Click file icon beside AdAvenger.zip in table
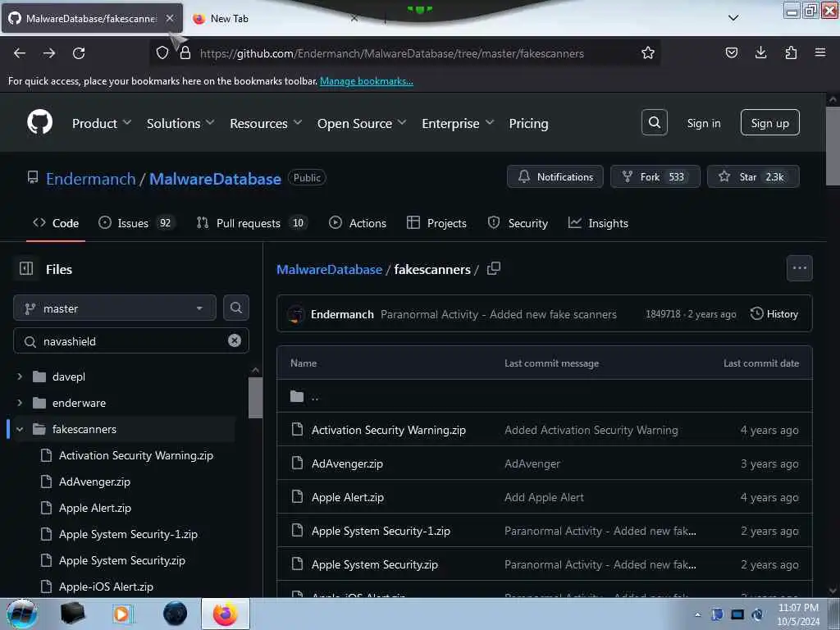This screenshot has width=840, height=630. [x=297, y=463]
